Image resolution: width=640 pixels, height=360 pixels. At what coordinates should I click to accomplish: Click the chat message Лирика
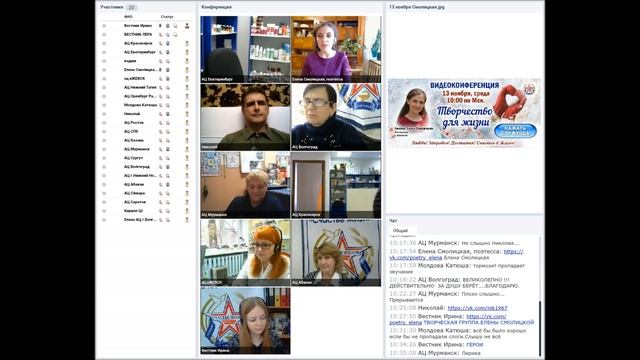[471, 353]
